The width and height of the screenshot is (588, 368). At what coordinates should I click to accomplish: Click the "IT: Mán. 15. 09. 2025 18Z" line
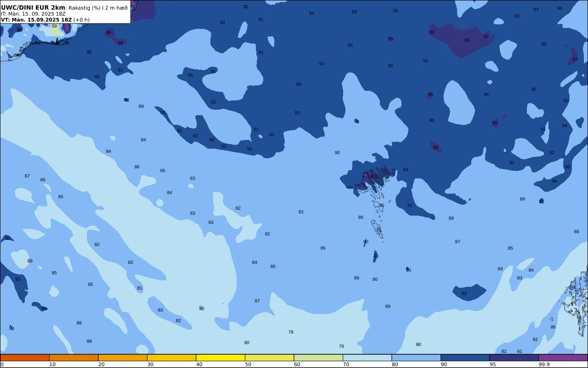[33, 14]
